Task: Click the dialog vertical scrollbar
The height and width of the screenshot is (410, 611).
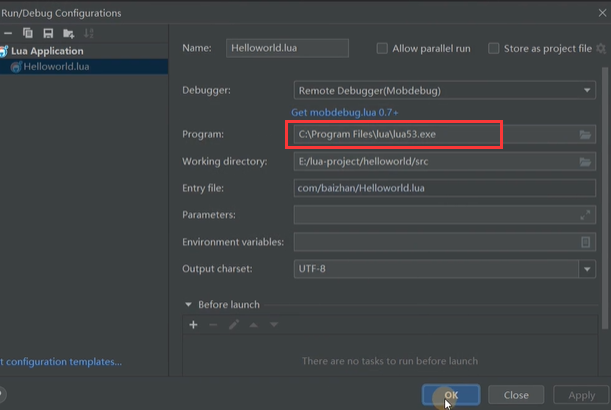Action: click(605, 198)
